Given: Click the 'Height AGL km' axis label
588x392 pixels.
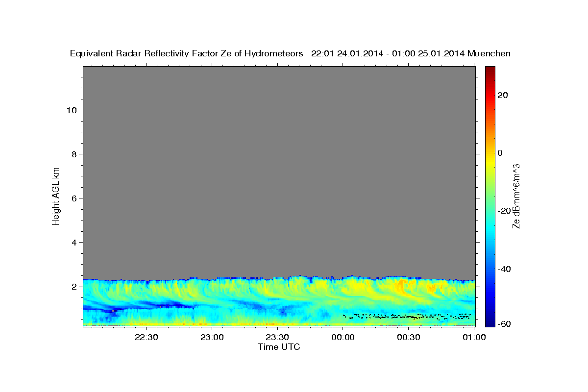Looking at the screenshot, I should click(x=56, y=196).
